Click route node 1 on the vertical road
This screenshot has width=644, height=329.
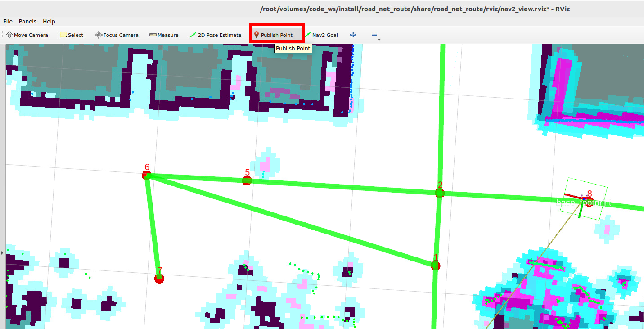coord(435,266)
